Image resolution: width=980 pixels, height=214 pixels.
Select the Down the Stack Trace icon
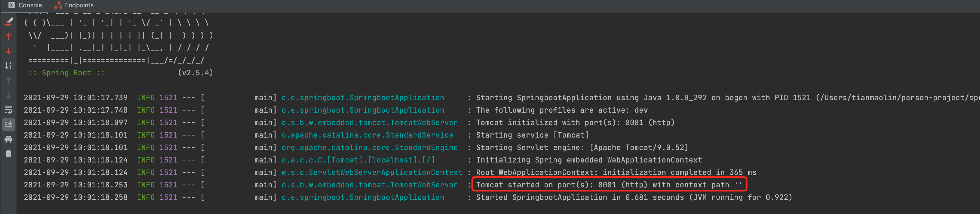point(8,51)
